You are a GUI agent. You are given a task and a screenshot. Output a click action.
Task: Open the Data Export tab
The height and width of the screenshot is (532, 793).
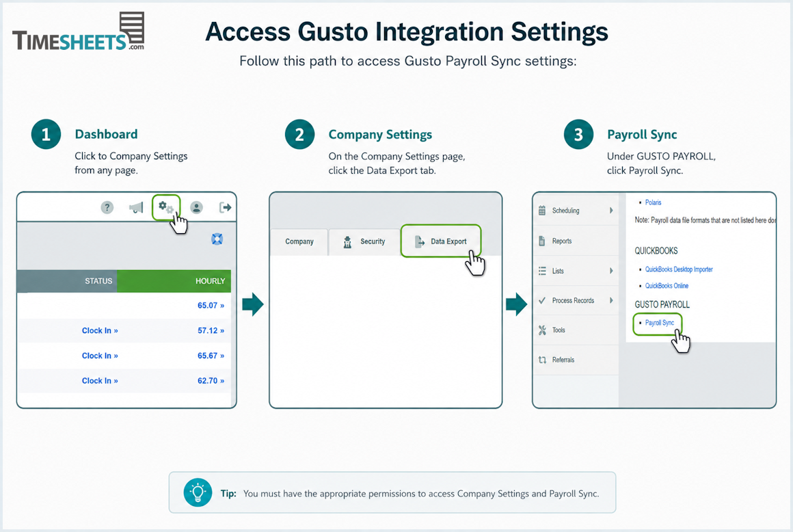coord(440,241)
